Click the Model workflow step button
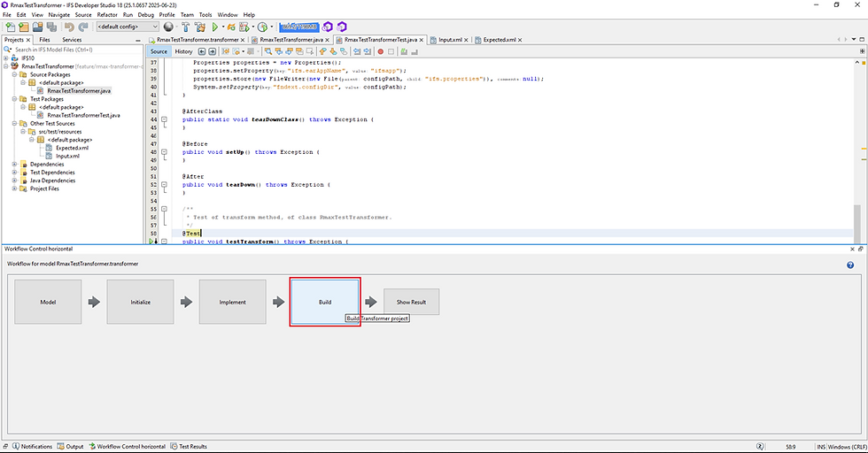Image resolution: width=868 pixels, height=453 pixels. [48, 302]
